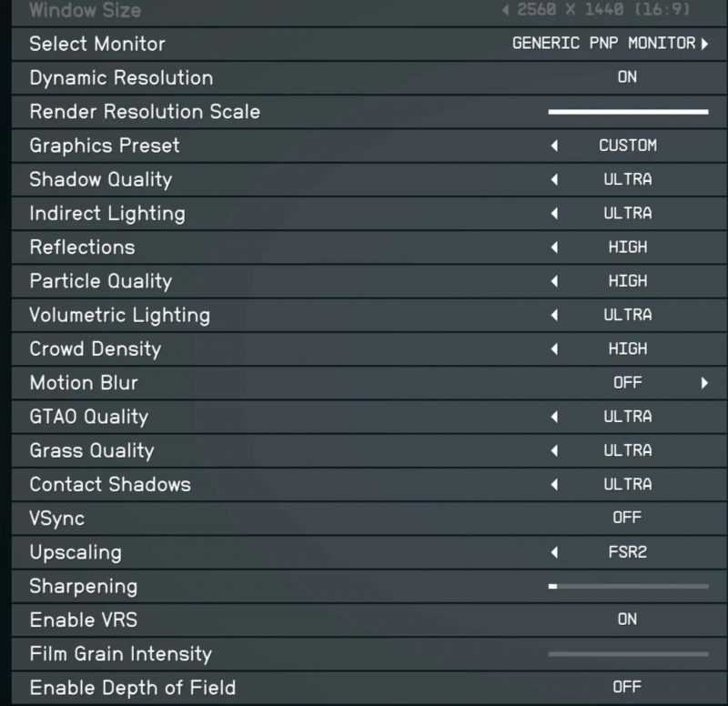Image resolution: width=728 pixels, height=706 pixels.
Task: Click the left arrow beside Crowd Density
Action: point(553,348)
